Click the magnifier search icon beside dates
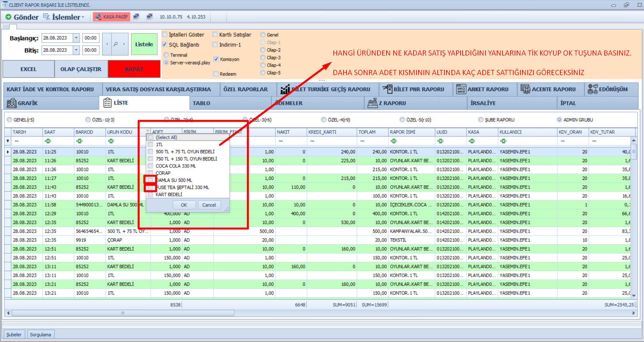 (x=115, y=44)
